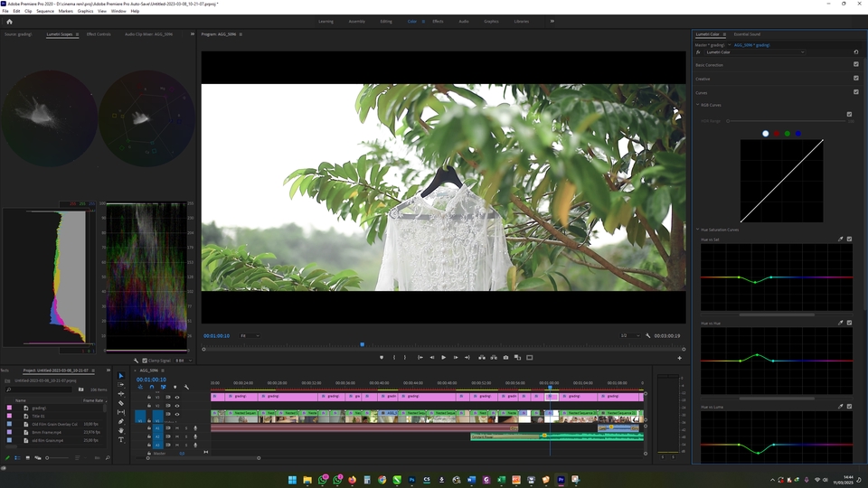868x488 pixels.
Task: Open playback resolution 1/2 dropdown
Action: coord(629,335)
